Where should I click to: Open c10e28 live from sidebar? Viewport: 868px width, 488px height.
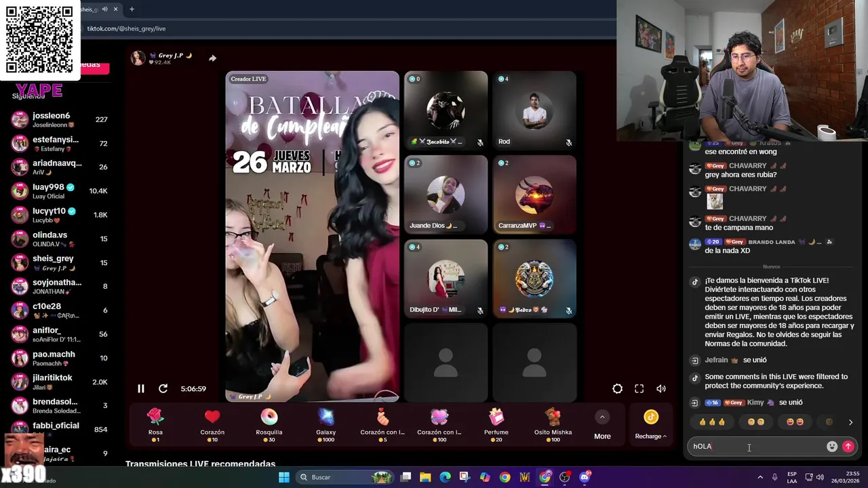60,310
